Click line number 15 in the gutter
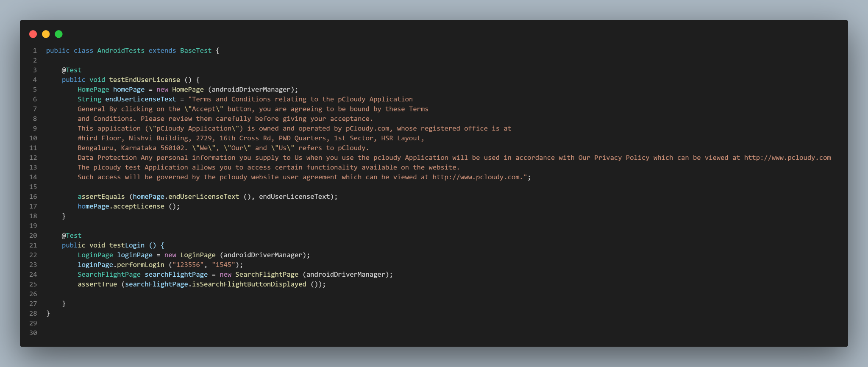 33,187
